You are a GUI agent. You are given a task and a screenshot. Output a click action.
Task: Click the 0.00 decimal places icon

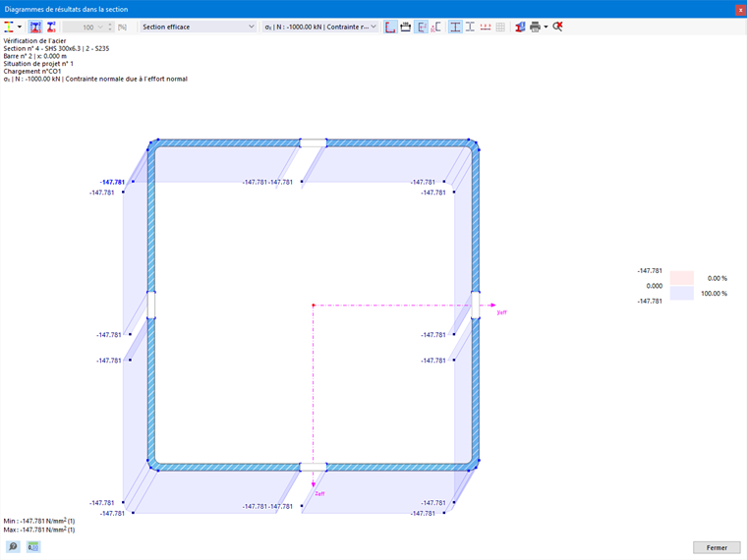click(x=32, y=546)
